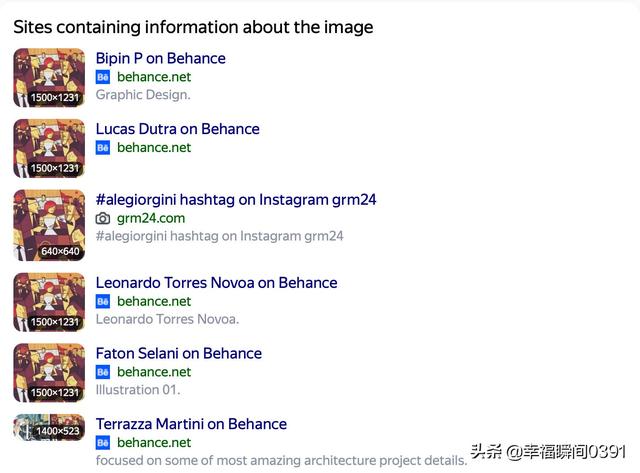Click the camera icon beside grm24.com
The image size is (640, 473).
tap(103, 218)
